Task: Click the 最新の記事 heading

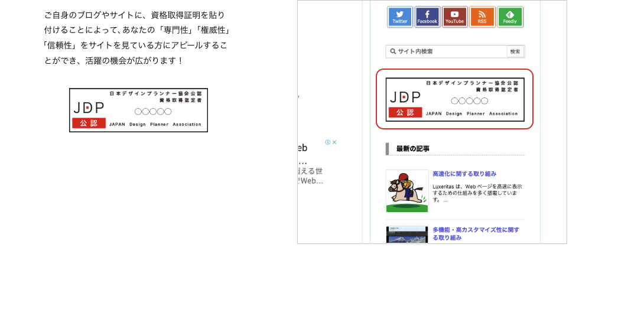Action: [413, 149]
